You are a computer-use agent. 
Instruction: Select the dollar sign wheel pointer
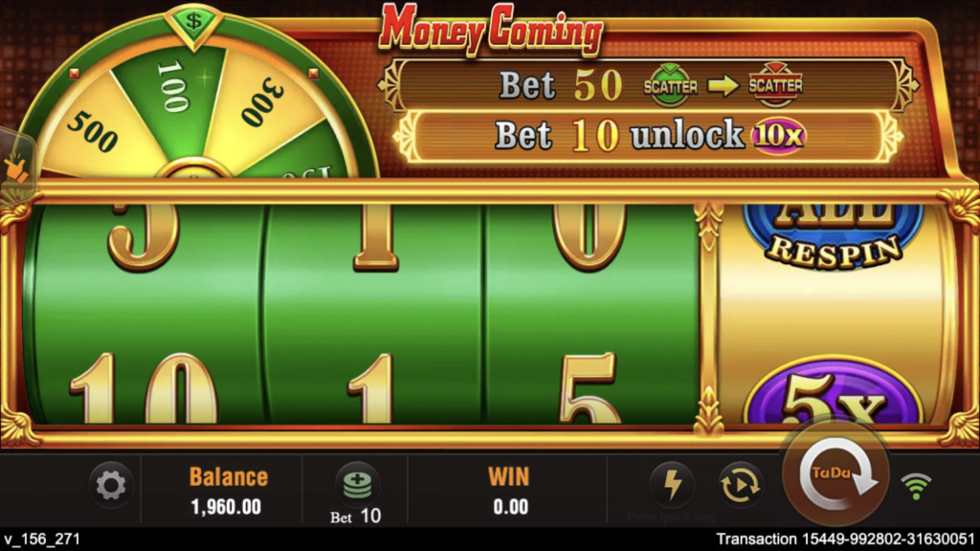pyautogui.click(x=193, y=25)
